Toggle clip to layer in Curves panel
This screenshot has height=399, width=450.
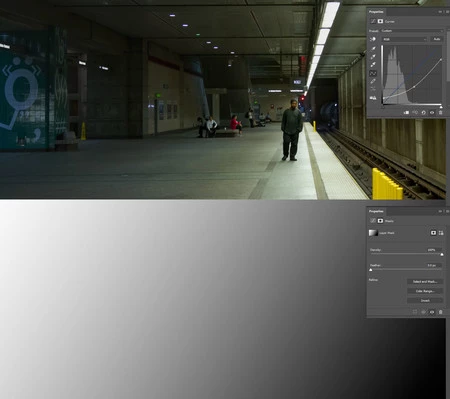click(x=406, y=113)
